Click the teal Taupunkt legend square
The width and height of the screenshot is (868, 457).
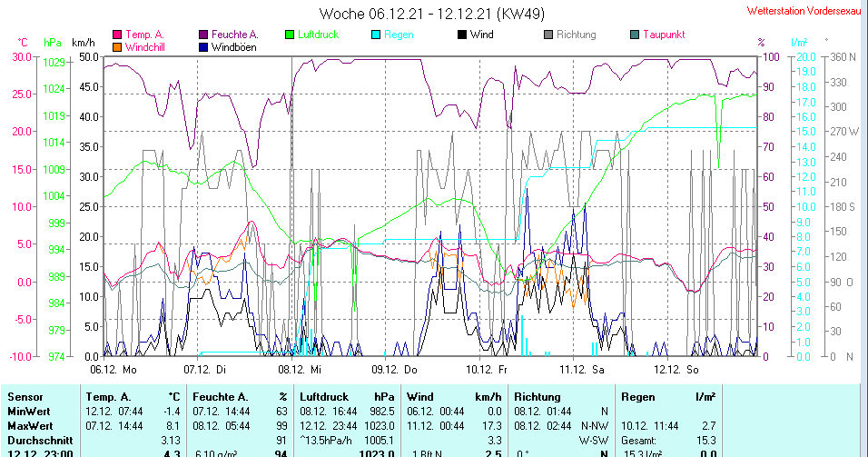(x=636, y=35)
